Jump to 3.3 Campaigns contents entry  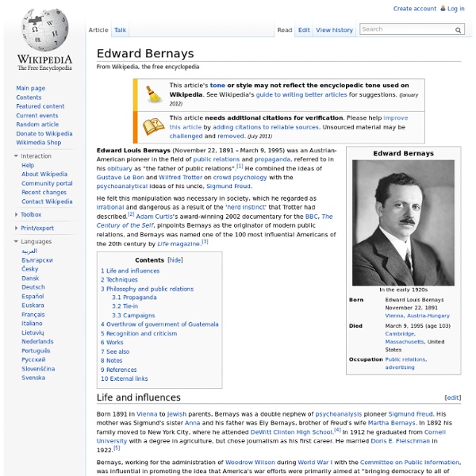[x=133, y=316]
